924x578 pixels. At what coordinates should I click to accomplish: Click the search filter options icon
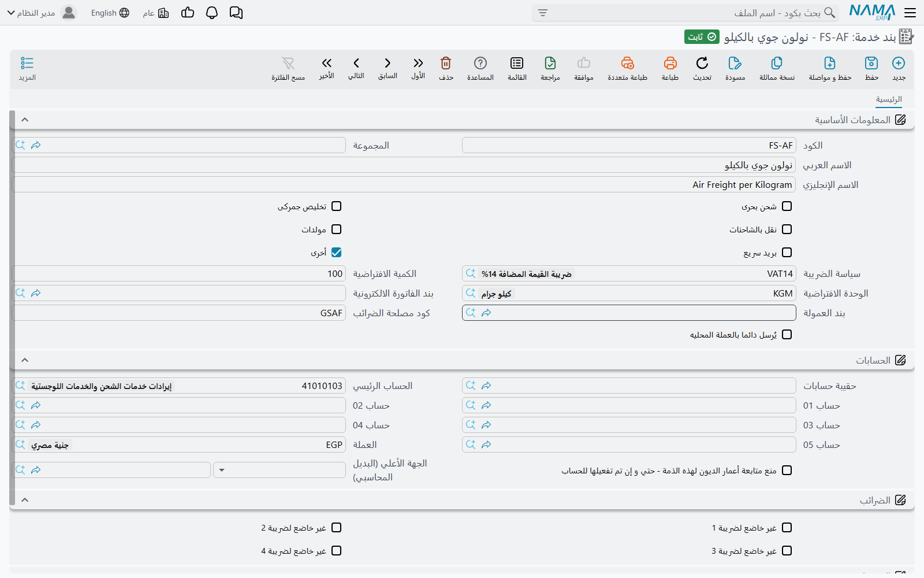543,13
